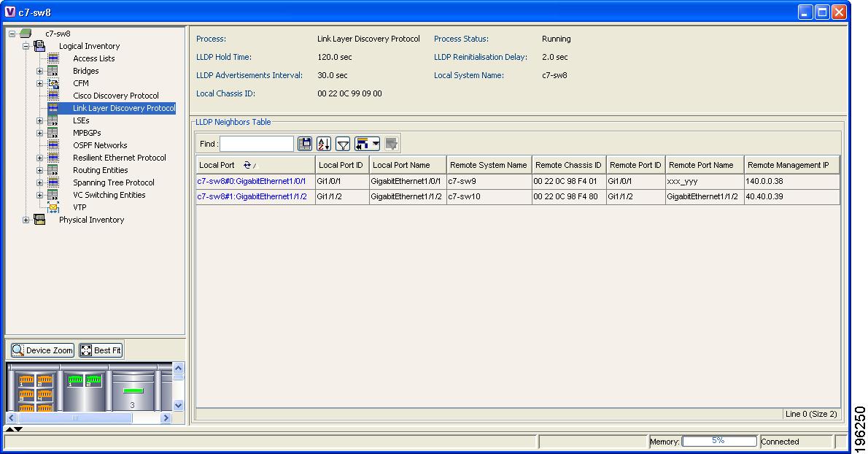This screenshot has height=454, width=868.
Task: Select green port 1 in device view
Action: (74, 380)
